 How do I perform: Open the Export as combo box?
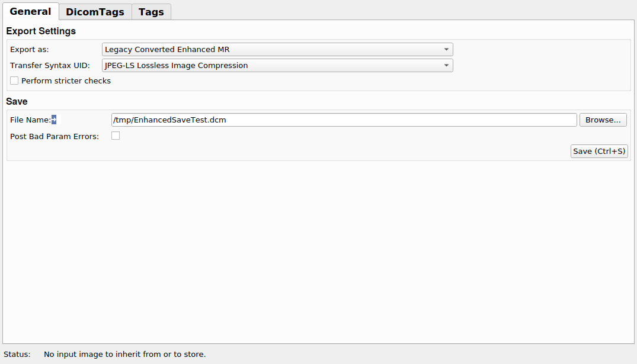pyautogui.click(x=277, y=50)
